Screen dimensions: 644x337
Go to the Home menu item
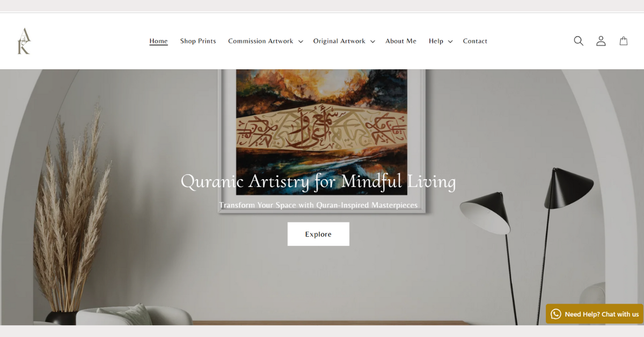tap(158, 41)
